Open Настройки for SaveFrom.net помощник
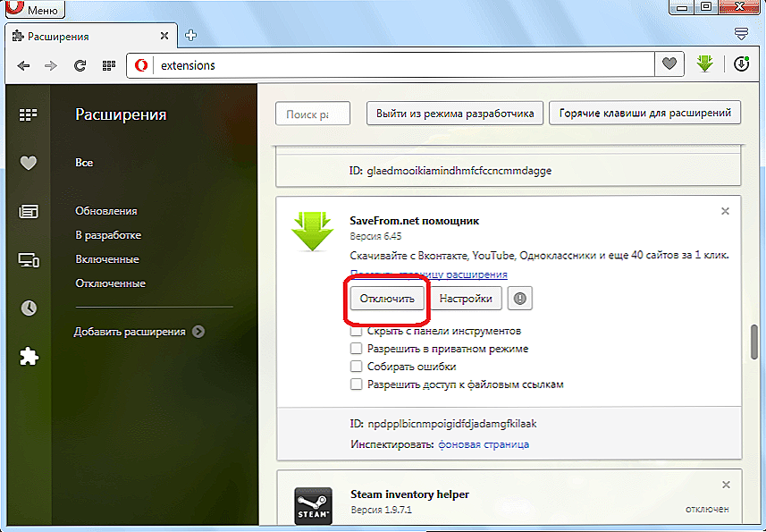Image resolution: width=766 pixels, height=532 pixels. coord(466,299)
